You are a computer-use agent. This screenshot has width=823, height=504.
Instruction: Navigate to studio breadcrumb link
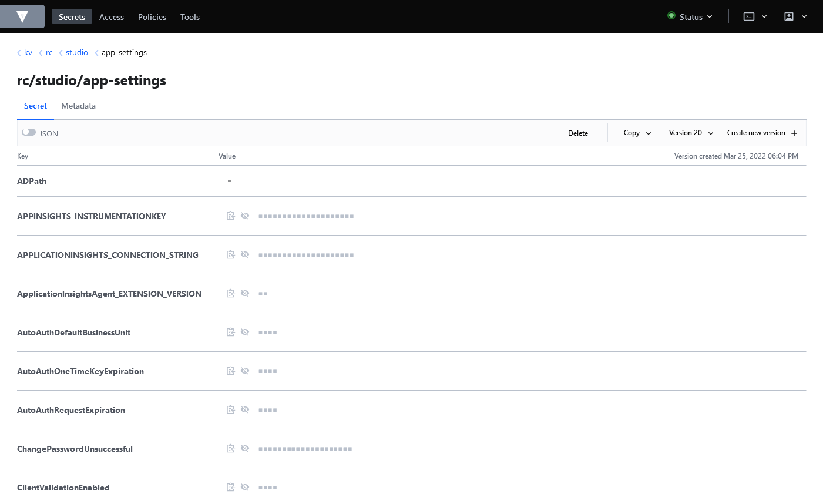pyautogui.click(x=77, y=53)
